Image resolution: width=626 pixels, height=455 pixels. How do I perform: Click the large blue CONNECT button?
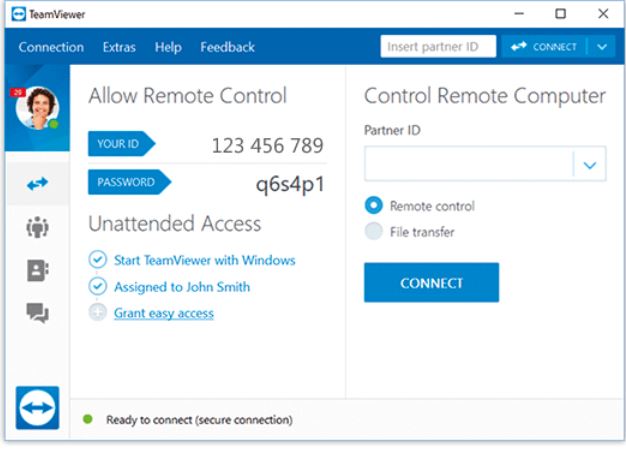431,283
